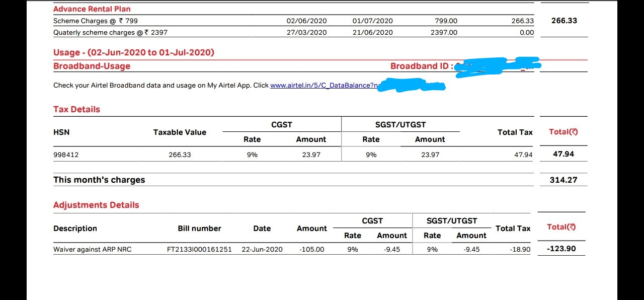The width and height of the screenshot is (644, 300).
Task: Select the -123.90 adjustment total
Action: coord(561,249)
